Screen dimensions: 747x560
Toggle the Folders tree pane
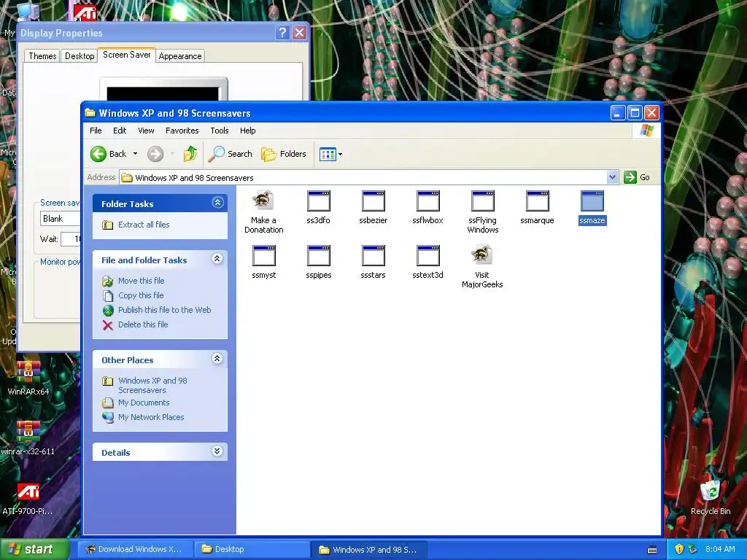point(284,154)
